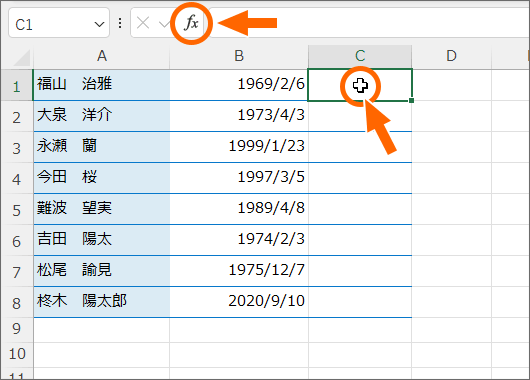Click date cell 1973/4/3
Image resolution: width=530 pixels, height=380 pixels.
(x=239, y=116)
